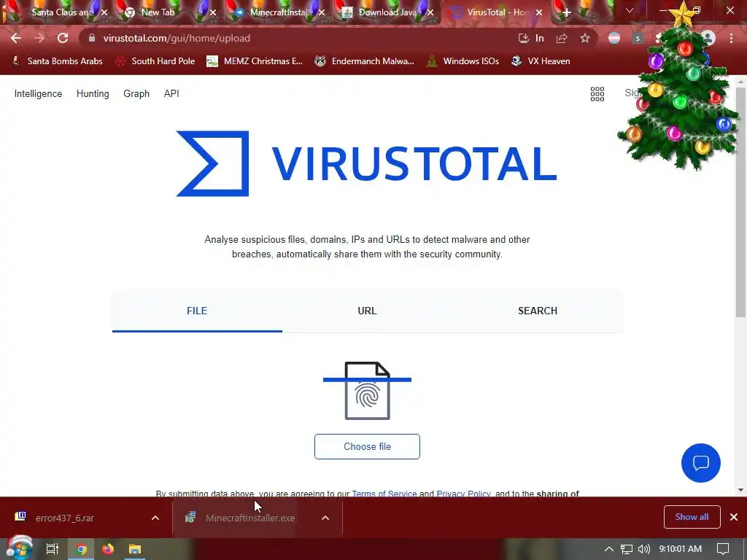Click the browser forward arrow
The width and height of the screenshot is (747, 560).
(x=39, y=38)
